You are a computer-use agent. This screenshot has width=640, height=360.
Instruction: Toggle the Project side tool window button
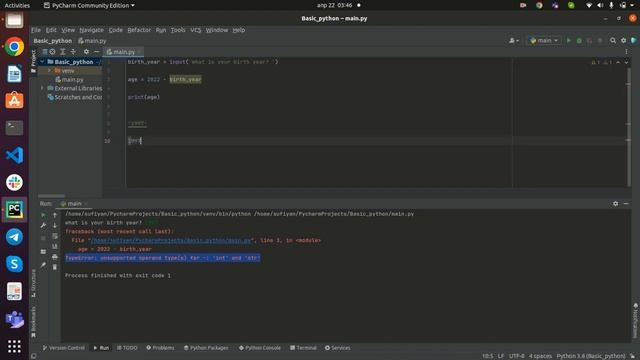point(33,61)
